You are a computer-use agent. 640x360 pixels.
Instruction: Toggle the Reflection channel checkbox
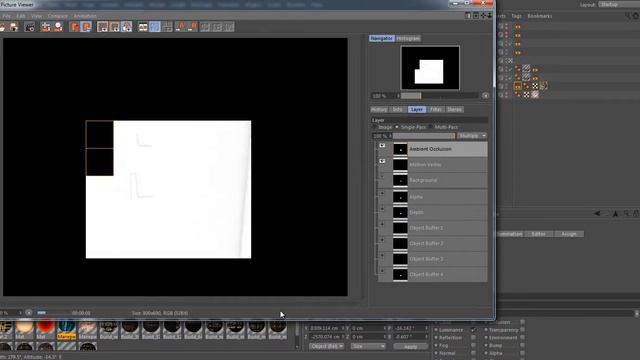pos(473,338)
